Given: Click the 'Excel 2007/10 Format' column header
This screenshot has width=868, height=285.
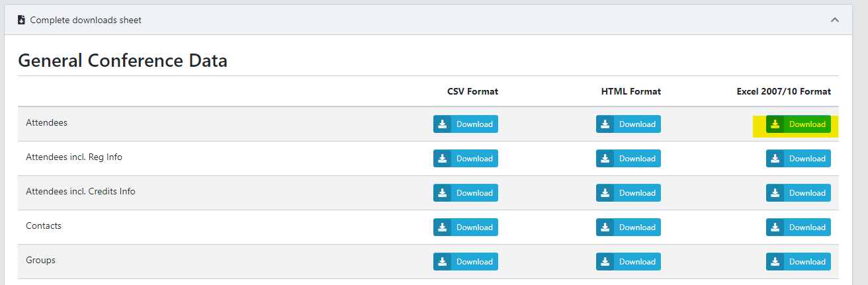Looking at the screenshot, I should point(784,91).
